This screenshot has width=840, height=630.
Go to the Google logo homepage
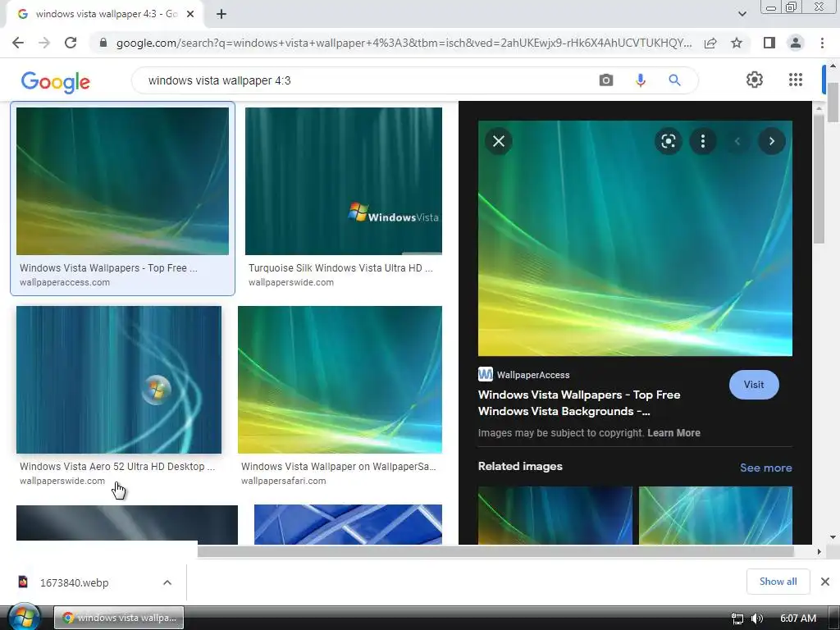pyautogui.click(x=56, y=82)
